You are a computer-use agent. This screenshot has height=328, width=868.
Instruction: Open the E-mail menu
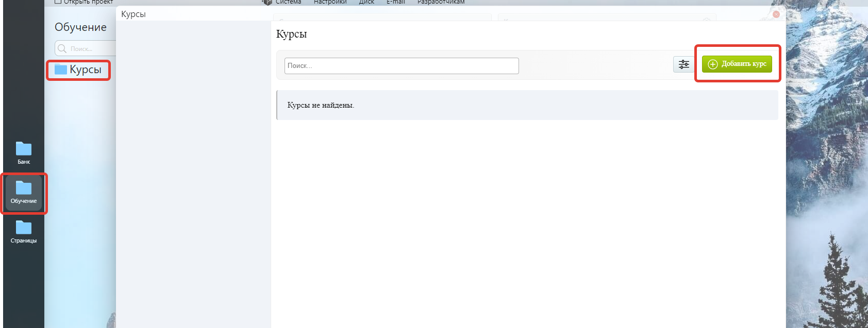[395, 2]
